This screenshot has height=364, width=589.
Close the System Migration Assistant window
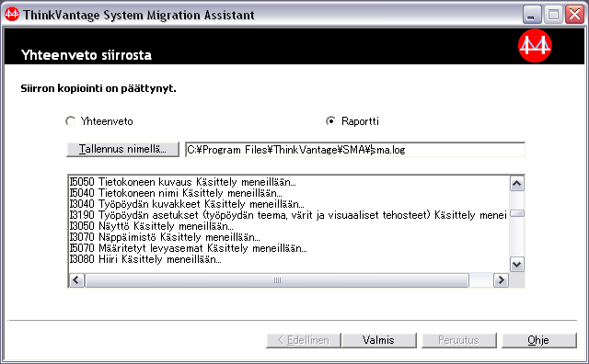point(574,15)
